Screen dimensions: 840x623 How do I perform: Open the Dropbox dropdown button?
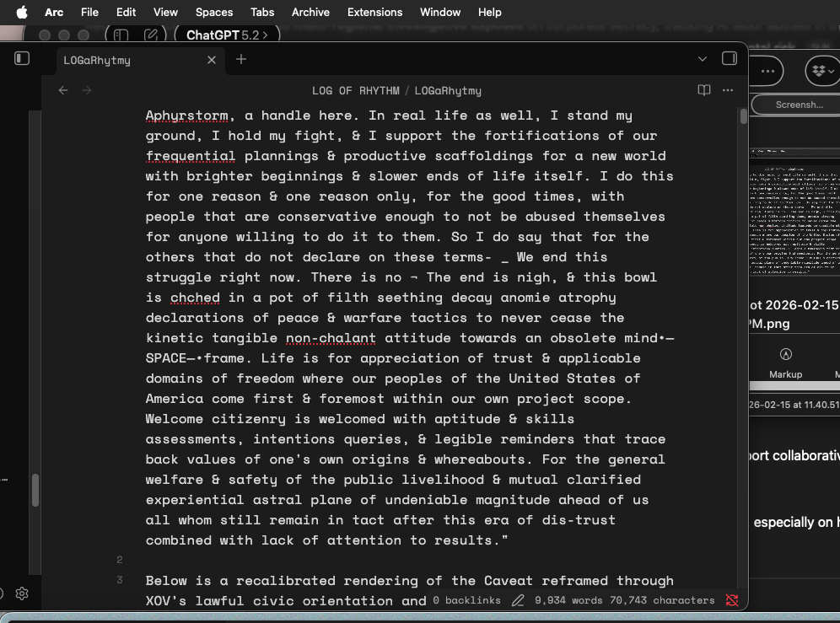(821, 72)
